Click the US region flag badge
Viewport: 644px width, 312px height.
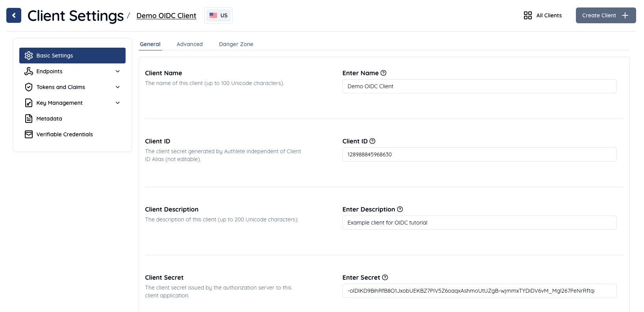click(218, 15)
